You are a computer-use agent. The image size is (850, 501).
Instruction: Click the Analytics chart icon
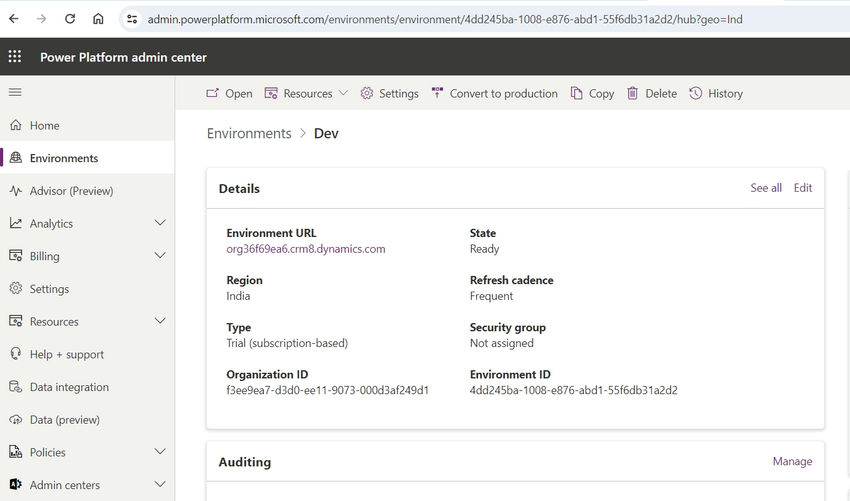click(16, 223)
